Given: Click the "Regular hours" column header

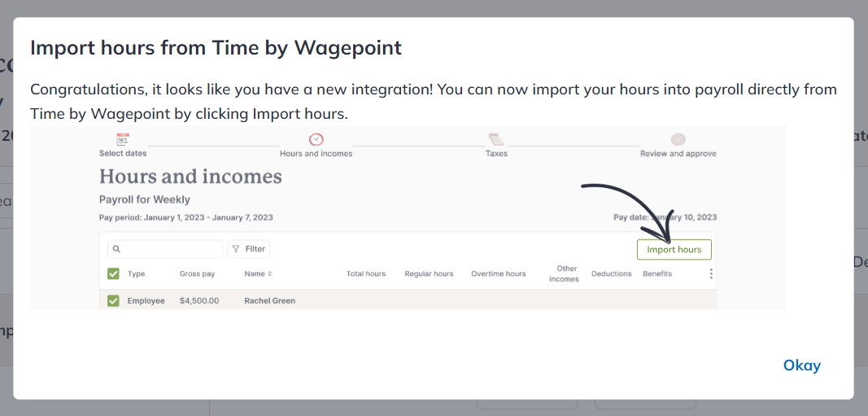Looking at the screenshot, I should pos(429,274).
